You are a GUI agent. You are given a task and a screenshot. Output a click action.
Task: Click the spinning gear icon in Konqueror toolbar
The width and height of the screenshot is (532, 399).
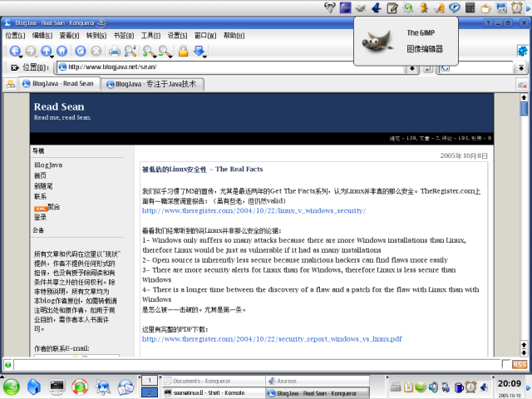point(522,51)
